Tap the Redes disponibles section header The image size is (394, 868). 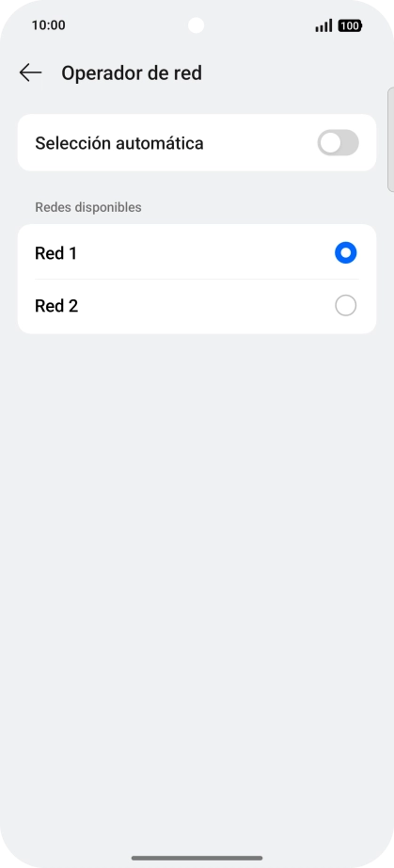pos(88,207)
